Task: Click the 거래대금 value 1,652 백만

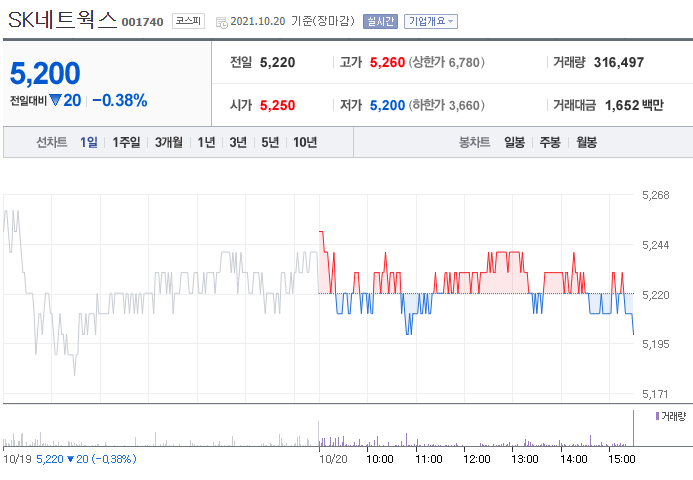Action: [x=634, y=106]
